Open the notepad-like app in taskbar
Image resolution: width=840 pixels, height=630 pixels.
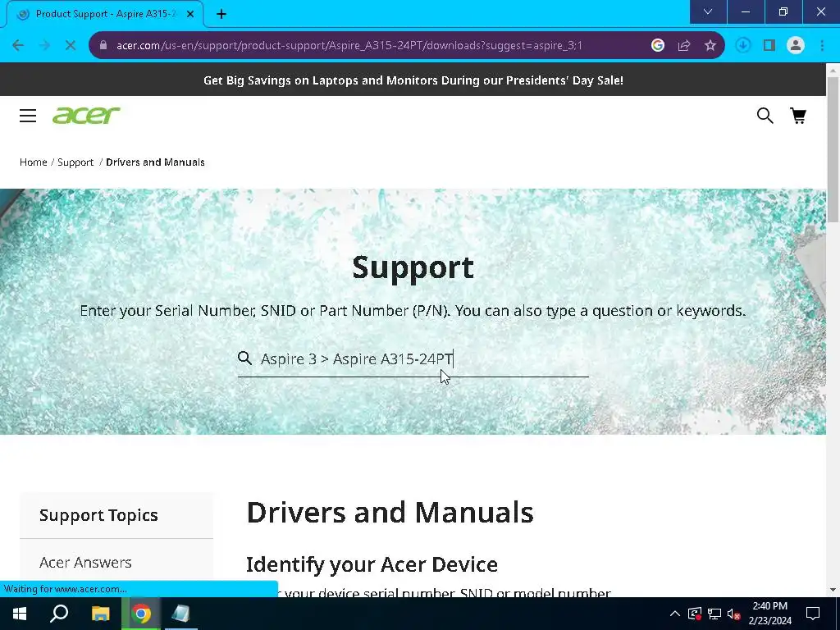click(x=181, y=614)
